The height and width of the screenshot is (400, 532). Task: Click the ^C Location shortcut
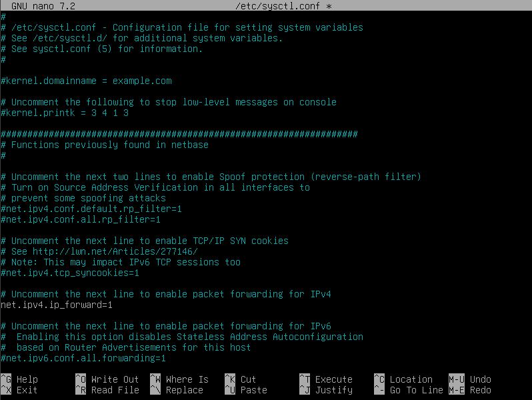pos(403,379)
